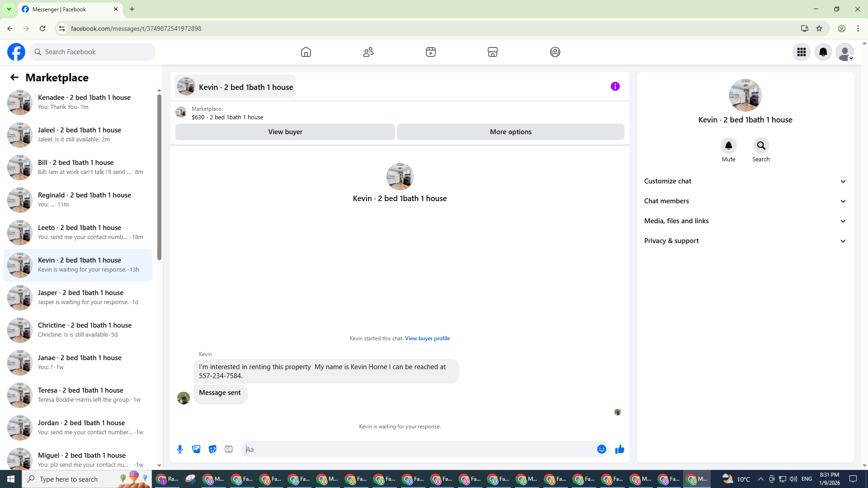This screenshot has height=488, width=868.
Task: Send a thumbs-up like
Action: tap(619, 449)
